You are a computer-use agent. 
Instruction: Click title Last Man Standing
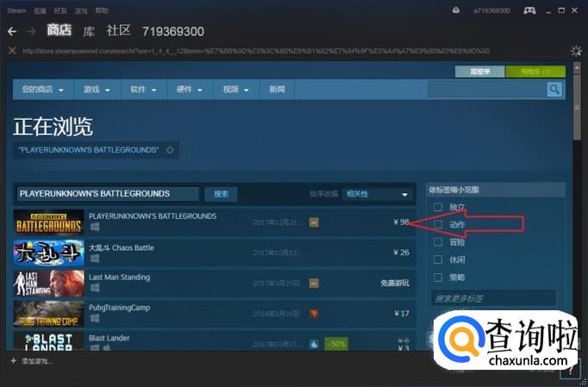(119, 278)
